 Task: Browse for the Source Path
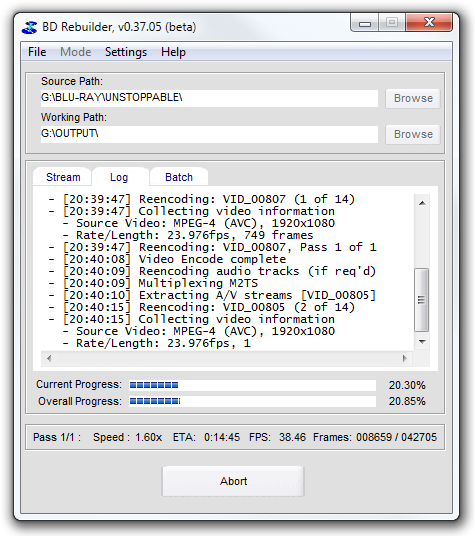(x=413, y=98)
